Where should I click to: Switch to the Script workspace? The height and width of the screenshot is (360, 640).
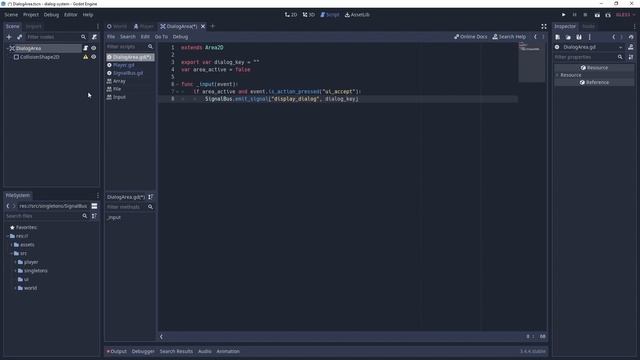click(330, 15)
